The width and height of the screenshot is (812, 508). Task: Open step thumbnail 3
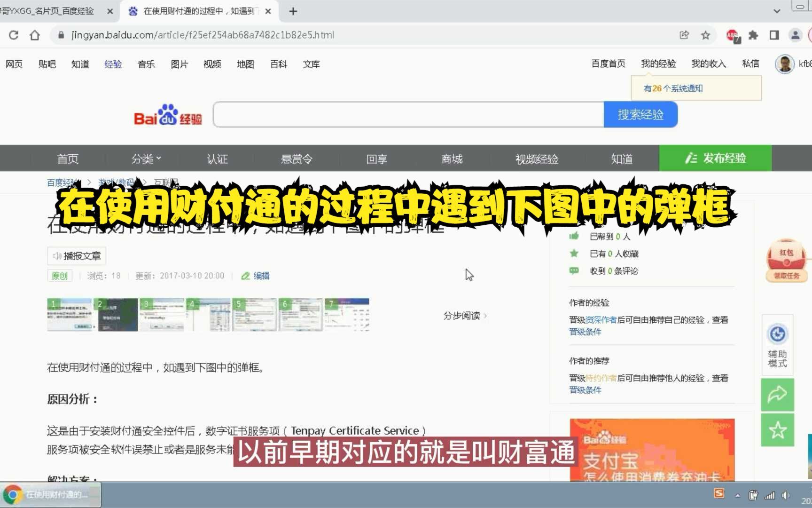[162, 315]
